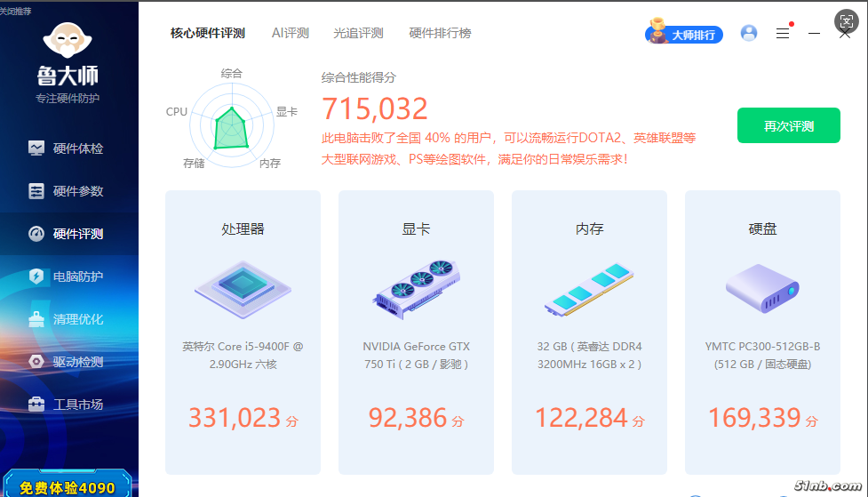The height and width of the screenshot is (497, 868).
Task: Click the 硬件参数 list icon in sidebar
Action: [36, 191]
